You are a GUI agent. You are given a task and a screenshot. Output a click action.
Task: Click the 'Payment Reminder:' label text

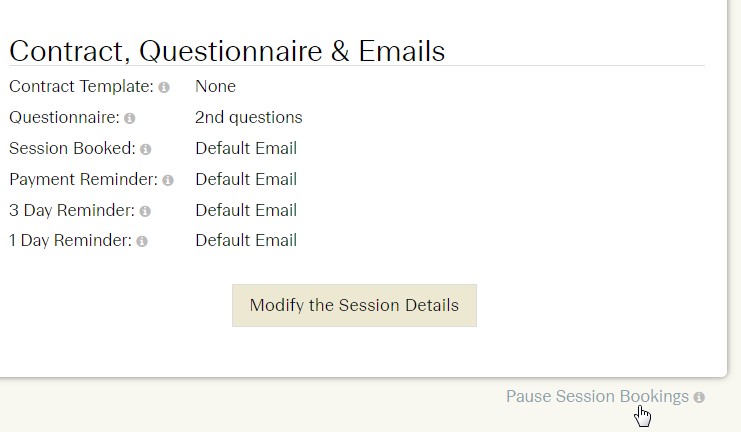83,179
